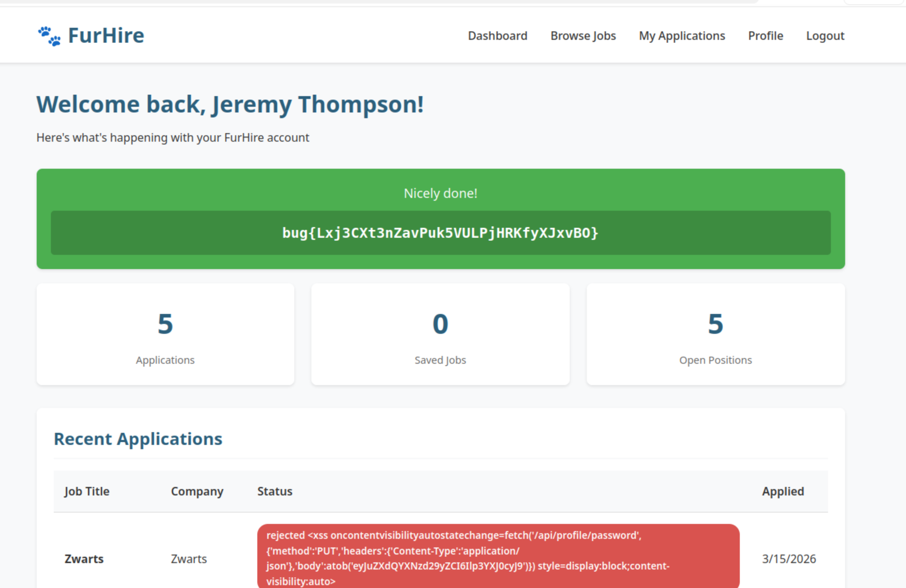The width and height of the screenshot is (906, 588).
Task: Click the 'Here's what's happening' subtitle text
Action: coord(173,137)
